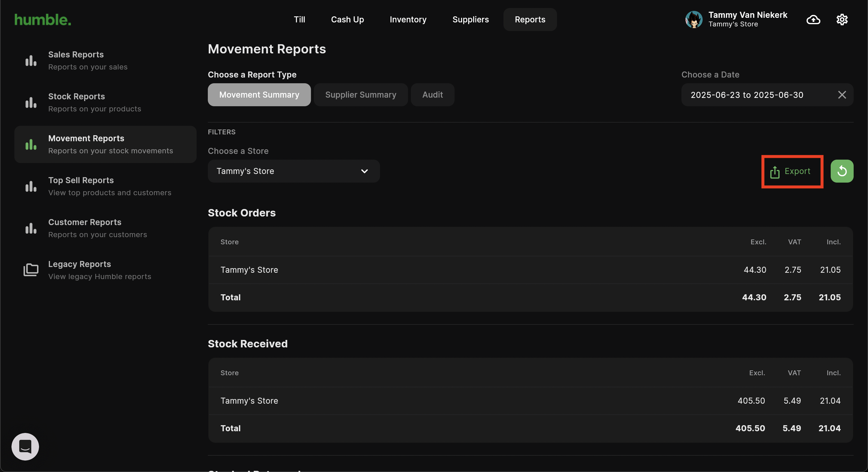Open Top Sell Reports in sidebar
The width and height of the screenshot is (868, 472).
(105, 186)
